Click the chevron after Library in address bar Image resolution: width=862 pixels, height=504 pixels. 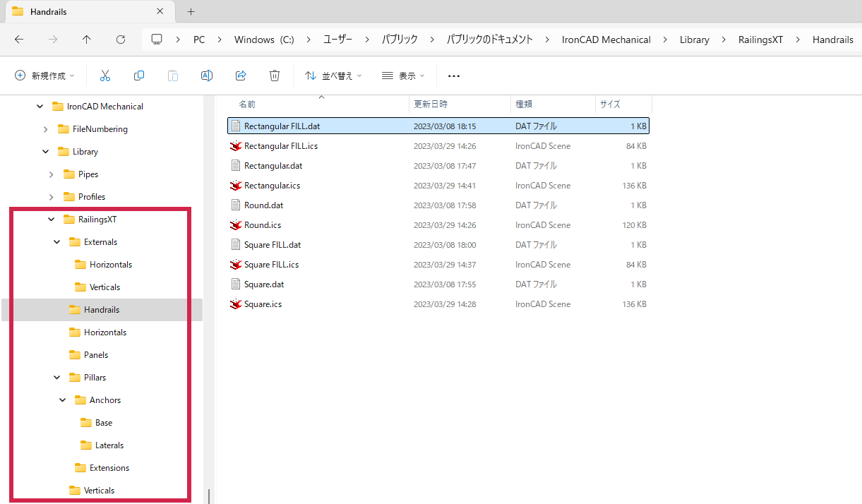[724, 40]
